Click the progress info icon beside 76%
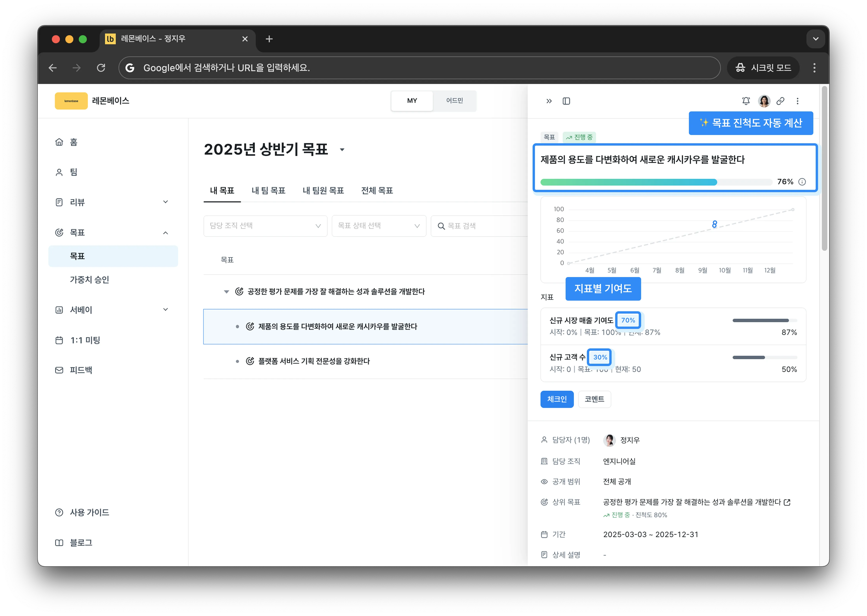Viewport: 867px width, 616px height. (802, 182)
